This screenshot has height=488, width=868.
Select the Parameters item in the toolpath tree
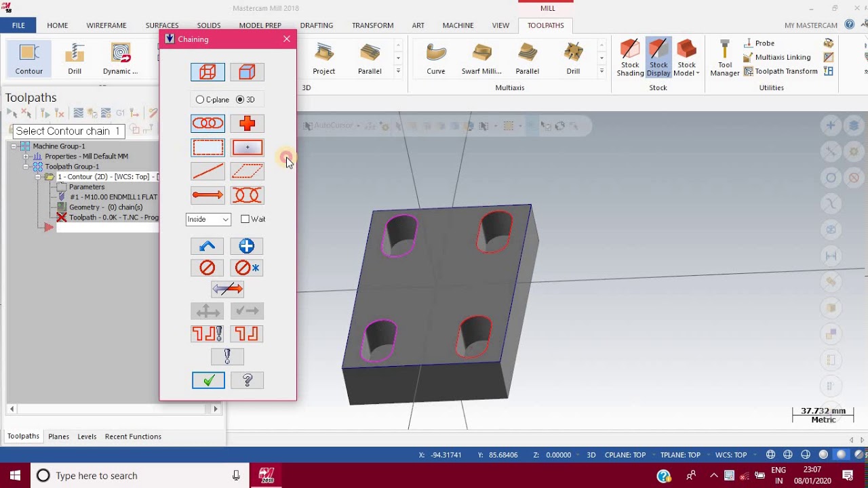87,187
